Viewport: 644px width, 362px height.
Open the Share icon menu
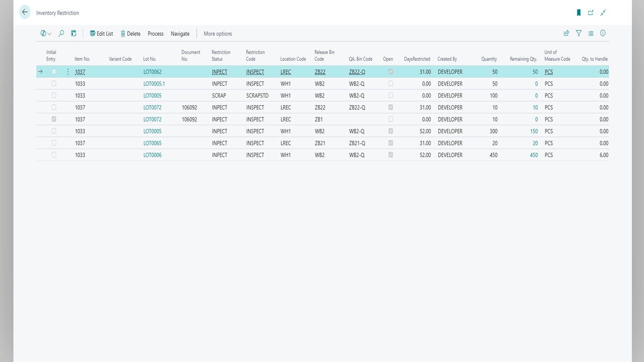coord(566,34)
